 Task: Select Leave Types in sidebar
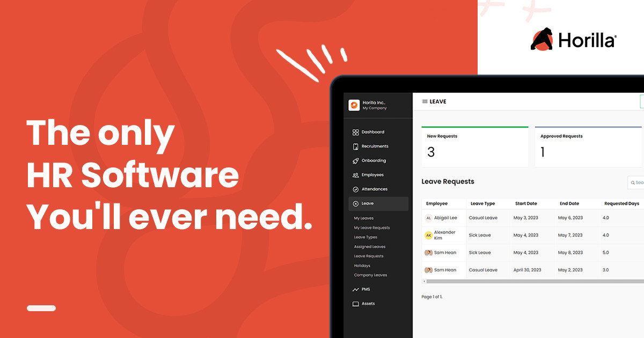(x=365, y=237)
